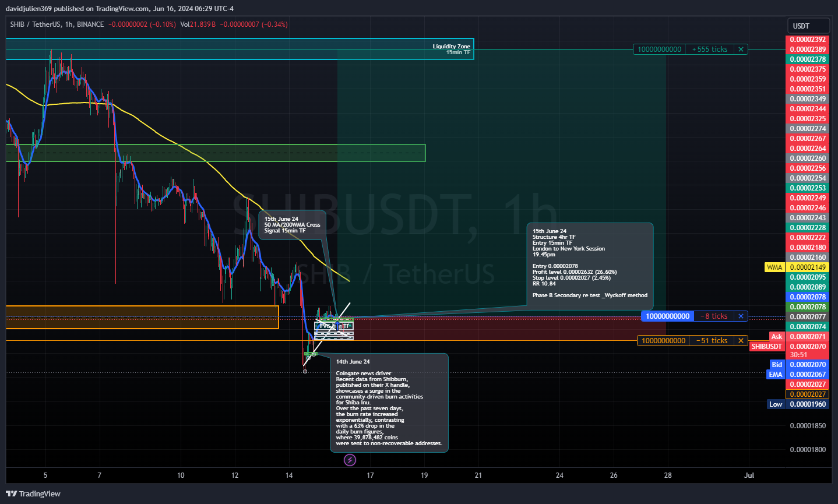Click the SHIB / TetherUS, 1h, BINANCE title
838x504 pixels.
tap(57, 24)
